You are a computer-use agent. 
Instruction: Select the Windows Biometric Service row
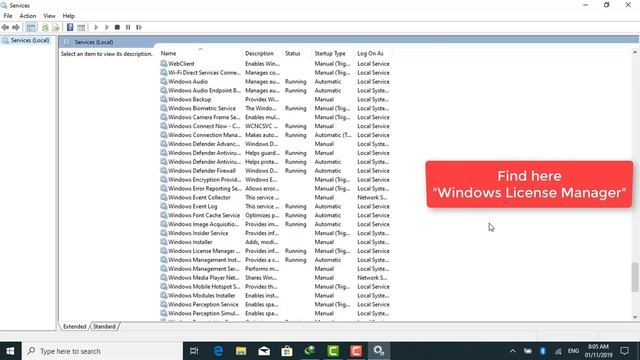click(x=275, y=108)
